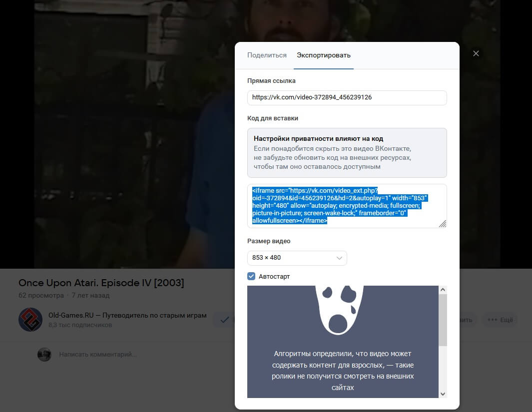Click the Прямая ссылка label
This screenshot has height=412, width=532.
(271, 81)
